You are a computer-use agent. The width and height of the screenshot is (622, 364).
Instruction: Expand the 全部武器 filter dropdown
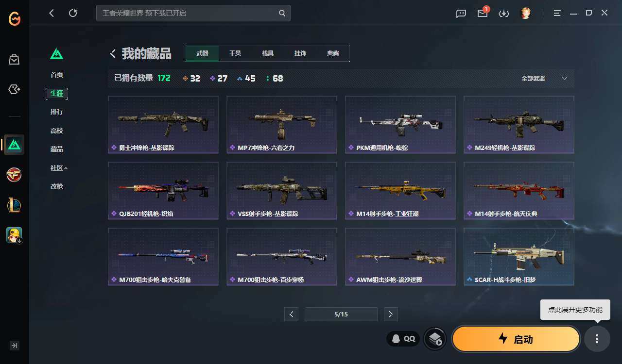point(544,78)
